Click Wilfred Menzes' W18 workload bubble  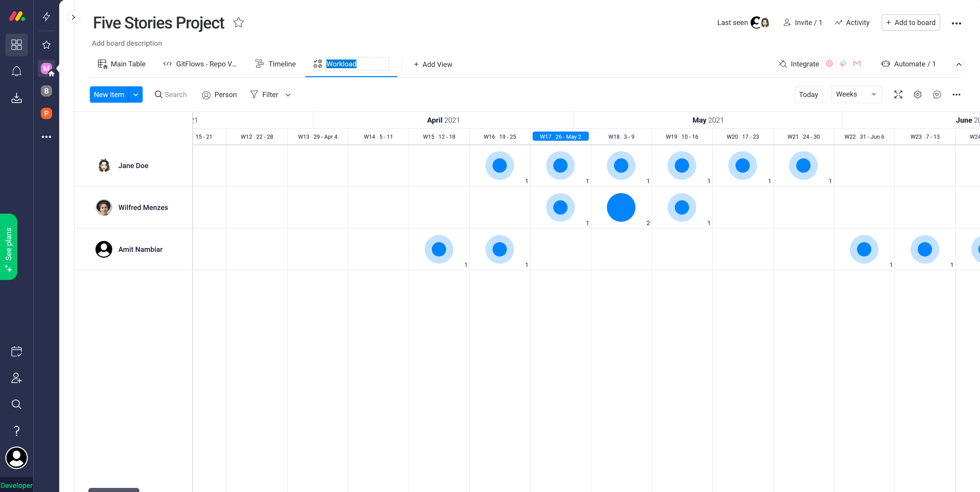621,207
